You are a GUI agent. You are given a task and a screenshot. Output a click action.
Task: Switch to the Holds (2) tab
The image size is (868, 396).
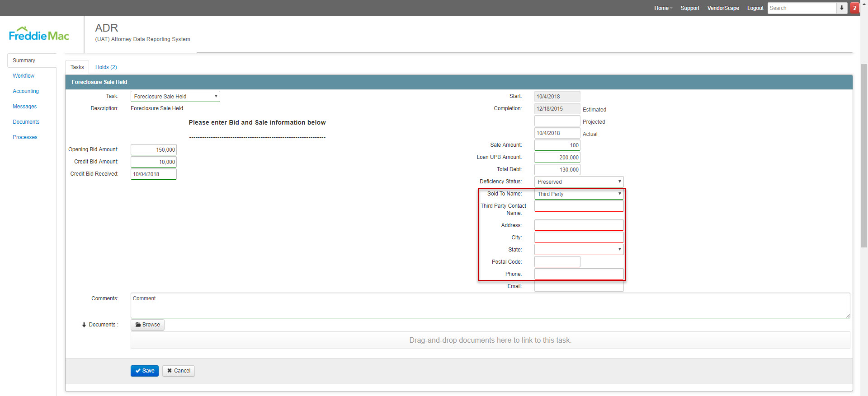coord(106,67)
